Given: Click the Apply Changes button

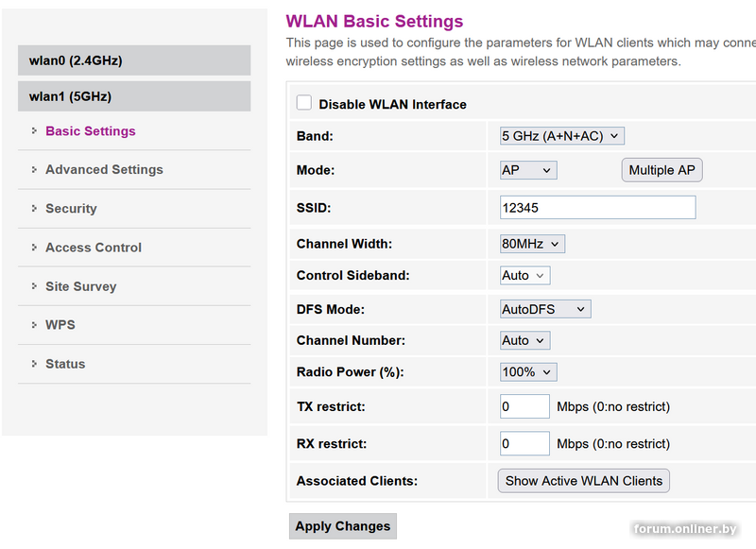Looking at the screenshot, I should (342, 526).
